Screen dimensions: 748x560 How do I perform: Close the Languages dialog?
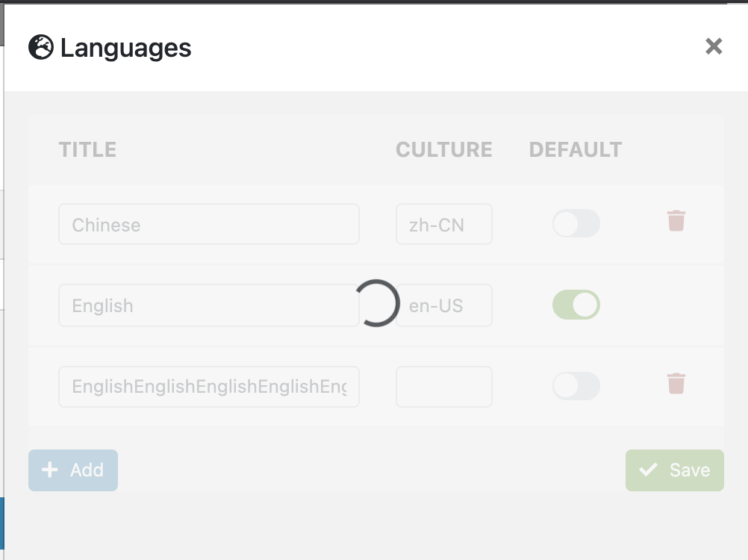click(714, 46)
